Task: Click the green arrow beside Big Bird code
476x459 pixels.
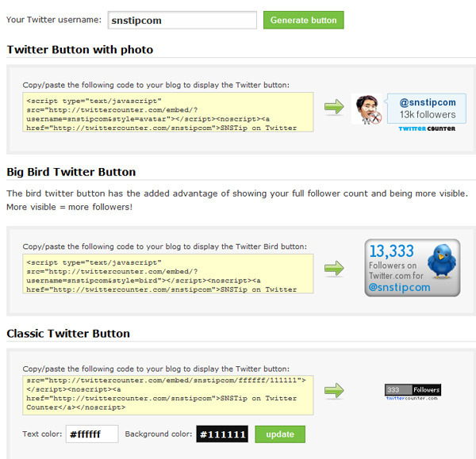Action: click(334, 269)
